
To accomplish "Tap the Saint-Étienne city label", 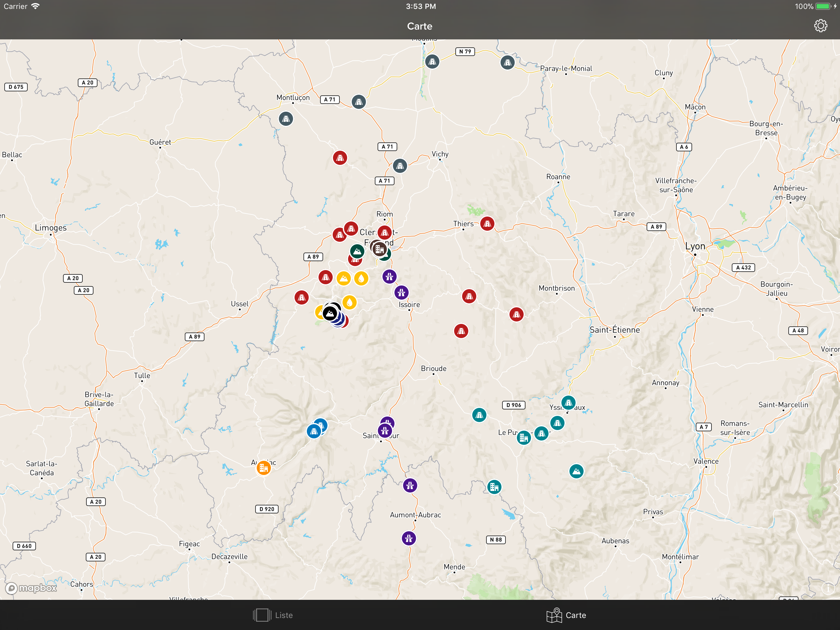I will (614, 330).
